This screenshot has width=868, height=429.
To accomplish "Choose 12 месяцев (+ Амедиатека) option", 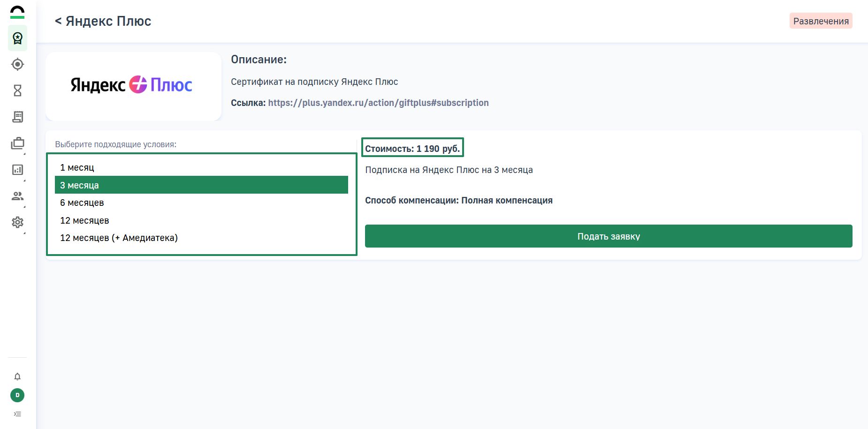I will (x=119, y=238).
